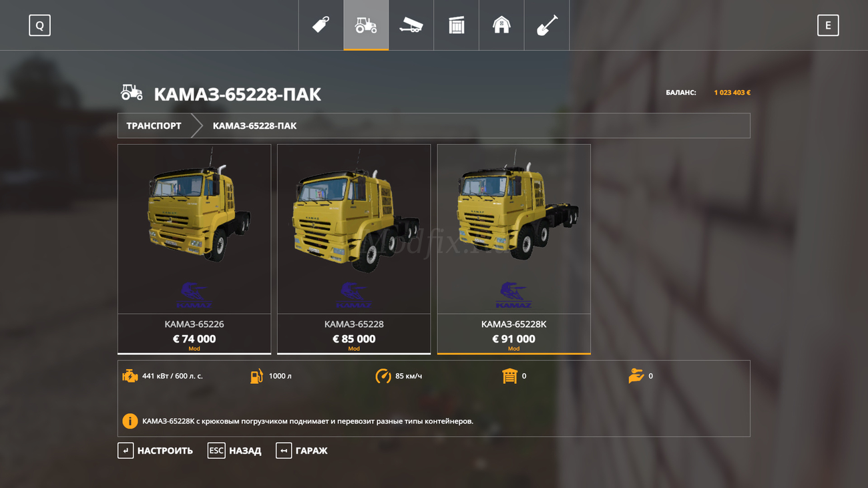The image size is (868, 488).
Task: Click the orange info icon
Action: point(130,421)
